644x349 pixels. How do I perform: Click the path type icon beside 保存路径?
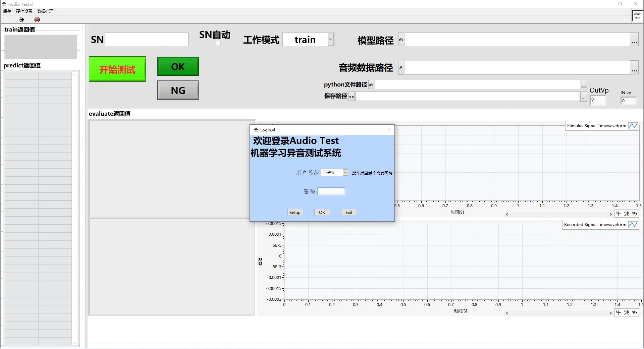(x=352, y=97)
